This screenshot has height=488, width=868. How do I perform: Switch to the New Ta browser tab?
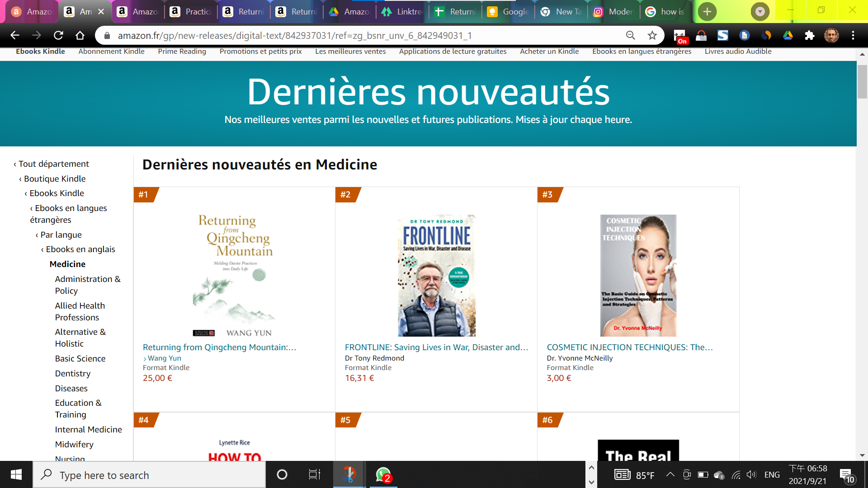(x=561, y=12)
